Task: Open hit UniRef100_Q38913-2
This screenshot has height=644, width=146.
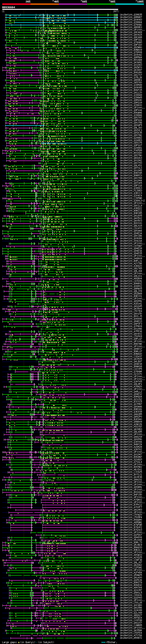Action: point(133,201)
